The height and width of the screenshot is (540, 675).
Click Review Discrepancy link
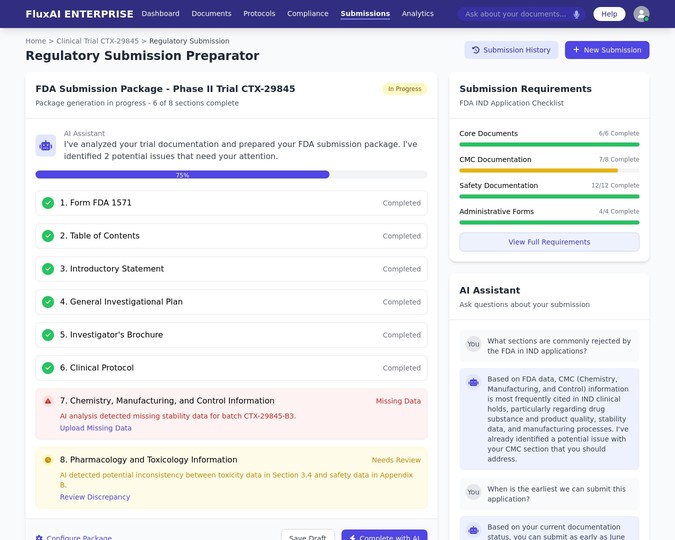tap(95, 497)
